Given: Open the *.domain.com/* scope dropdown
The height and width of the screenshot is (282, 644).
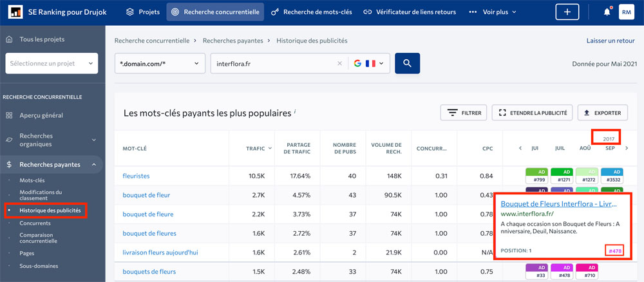Looking at the screenshot, I should click(x=160, y=63).
